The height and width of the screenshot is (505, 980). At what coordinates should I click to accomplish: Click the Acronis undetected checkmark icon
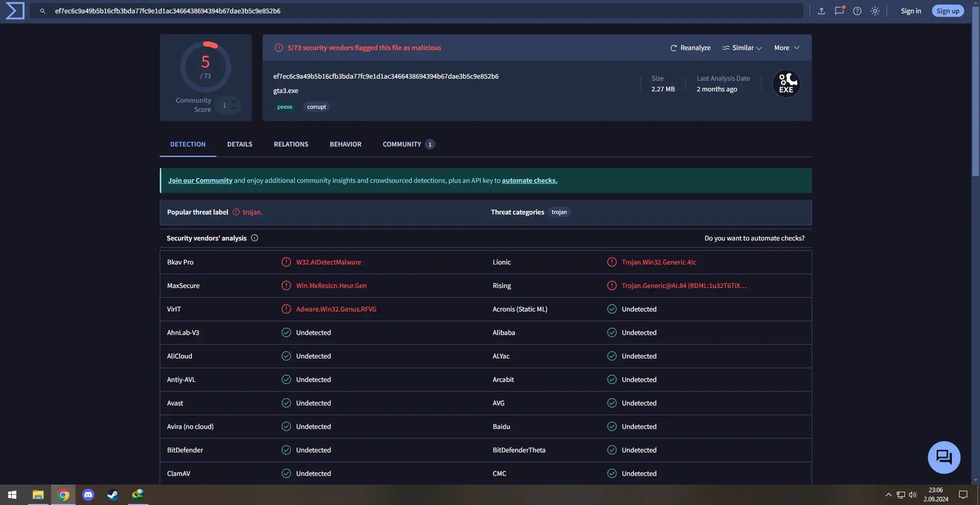(x=612, y=309)
